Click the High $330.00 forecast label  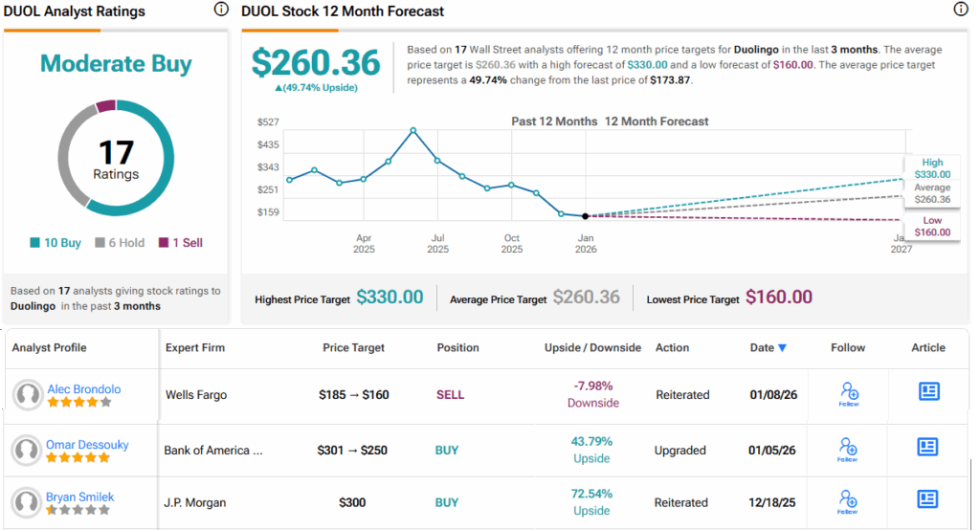click(x=932, y=169)
